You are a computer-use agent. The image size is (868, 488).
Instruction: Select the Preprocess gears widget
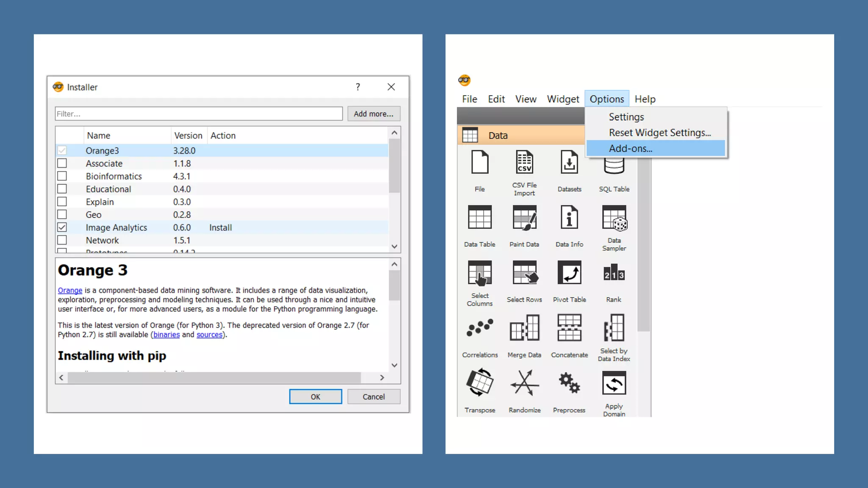(x=569, y=383)
